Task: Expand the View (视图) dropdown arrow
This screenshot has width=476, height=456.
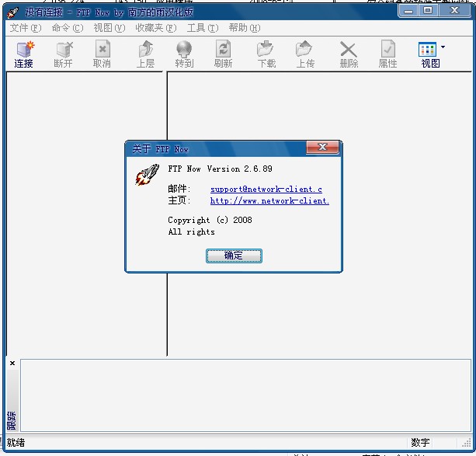Action: (x=443, y=47)
